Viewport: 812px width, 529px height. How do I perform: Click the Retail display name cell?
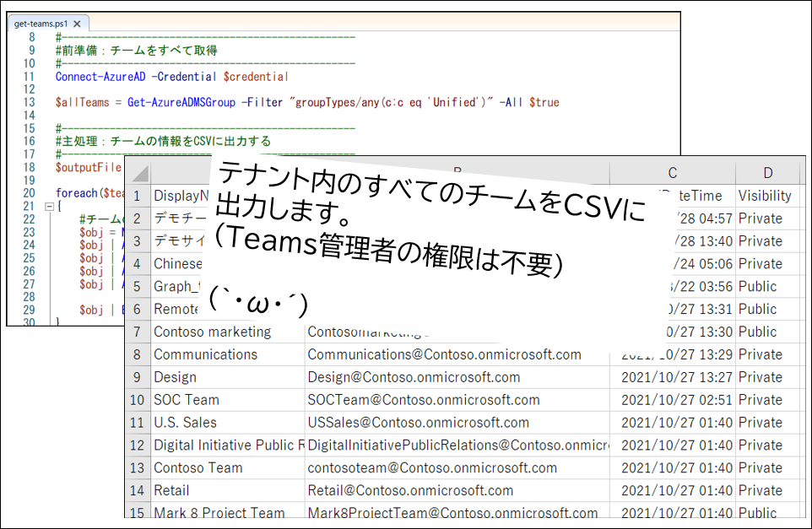(228, 491)
